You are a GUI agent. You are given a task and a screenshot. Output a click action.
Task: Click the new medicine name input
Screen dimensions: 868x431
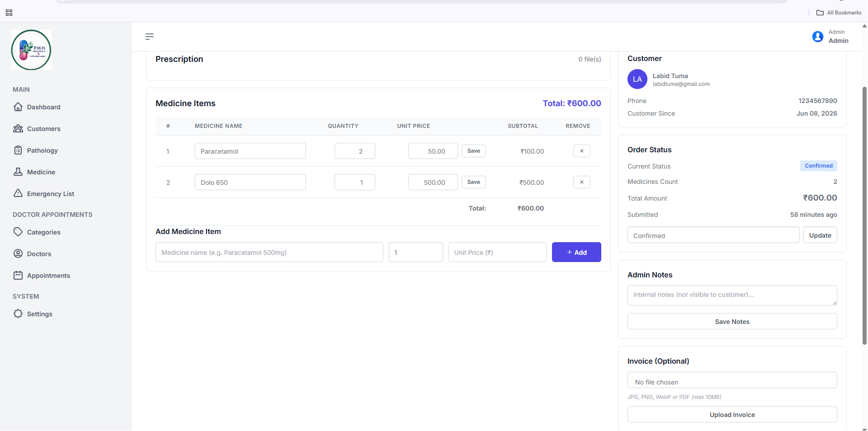coord(269,252)
